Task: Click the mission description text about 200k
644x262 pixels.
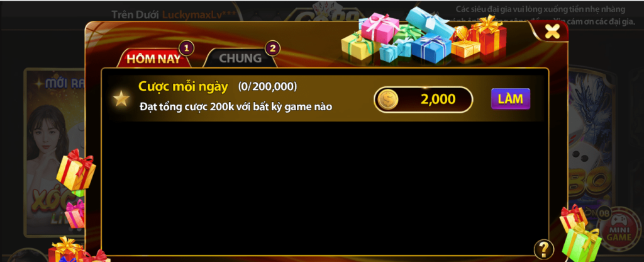Action: [236, 107]
